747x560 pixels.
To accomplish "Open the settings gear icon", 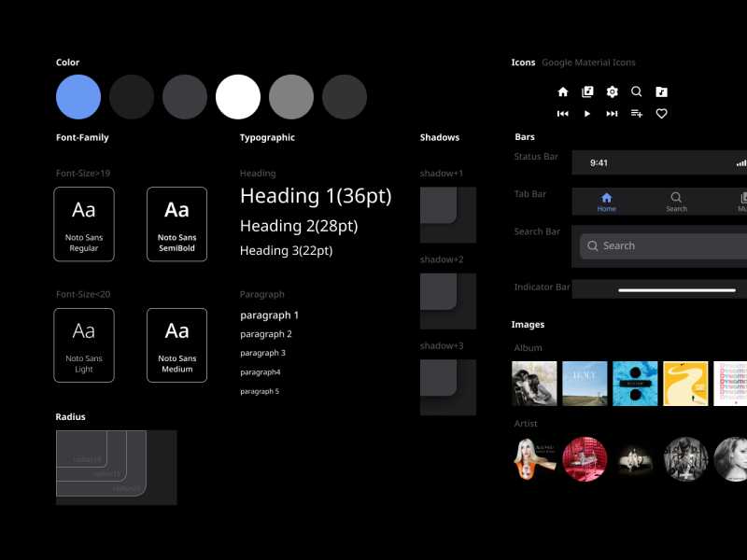I will [612, 91].
